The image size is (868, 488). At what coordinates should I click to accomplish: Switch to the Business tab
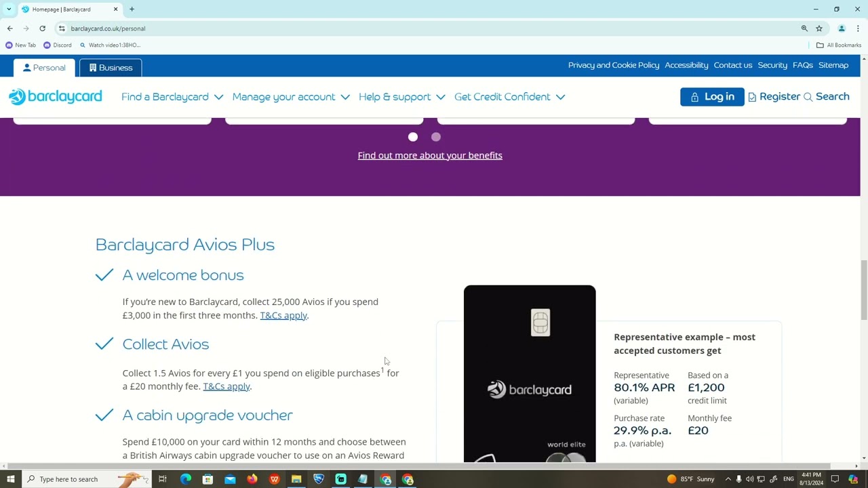tap(111, 68)
